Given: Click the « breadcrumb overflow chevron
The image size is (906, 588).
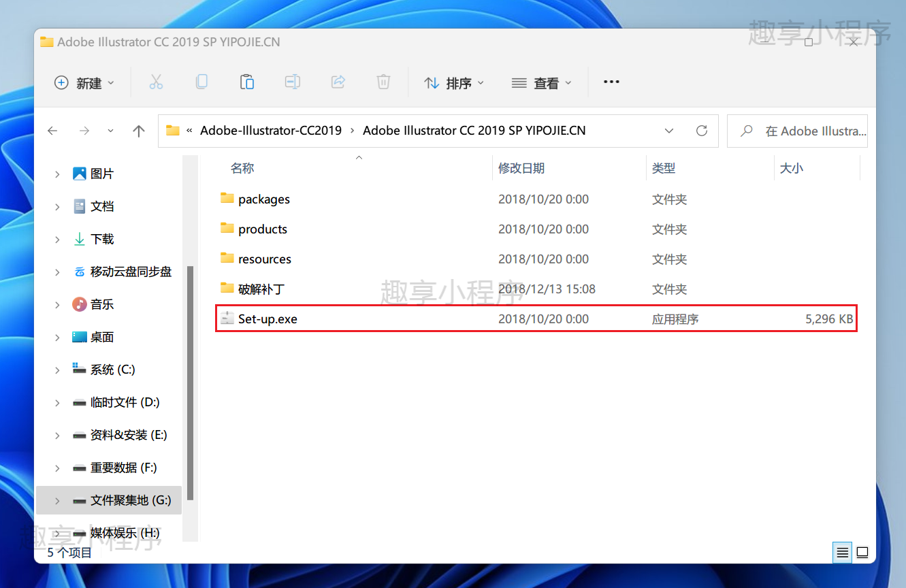Looking at the screenshot, I should 189,131.
